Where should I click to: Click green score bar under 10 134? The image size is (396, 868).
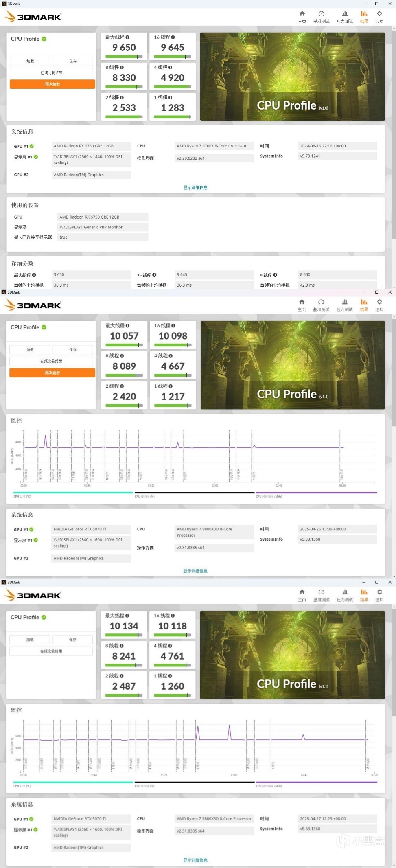pos(124,635)
